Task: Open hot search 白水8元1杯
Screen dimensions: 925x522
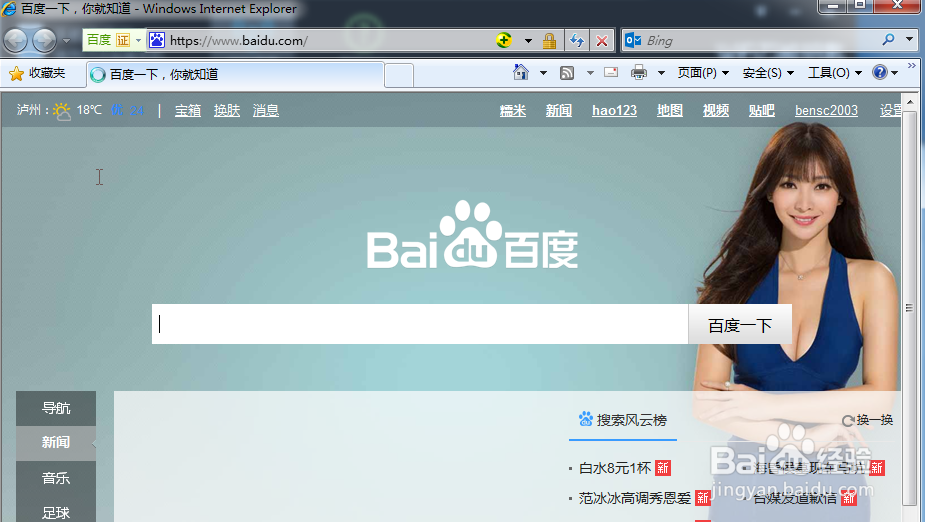Action: coord(615,468)
